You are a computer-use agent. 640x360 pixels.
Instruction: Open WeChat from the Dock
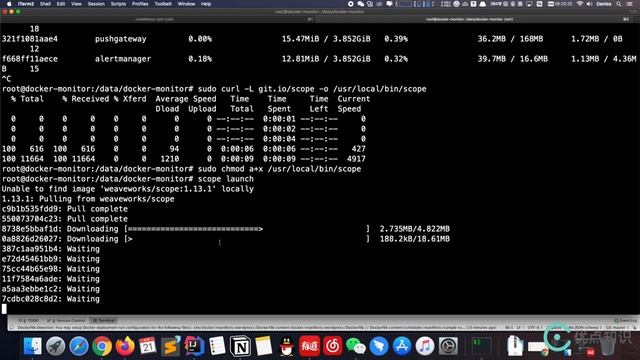[356, 346]
